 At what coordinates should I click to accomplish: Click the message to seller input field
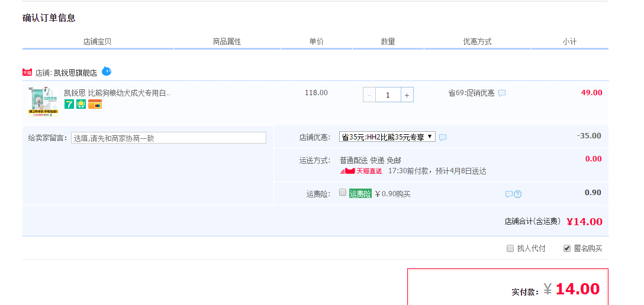[x=169, y=138]
